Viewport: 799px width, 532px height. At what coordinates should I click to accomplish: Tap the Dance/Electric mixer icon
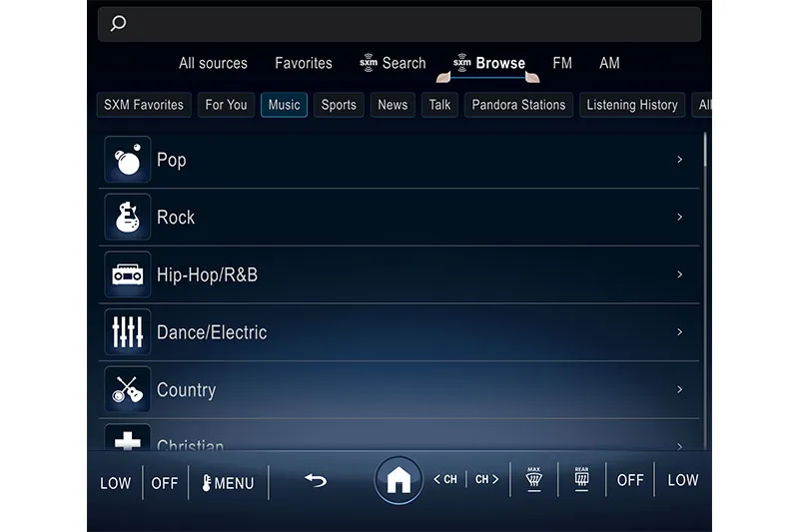click(128, 332)
